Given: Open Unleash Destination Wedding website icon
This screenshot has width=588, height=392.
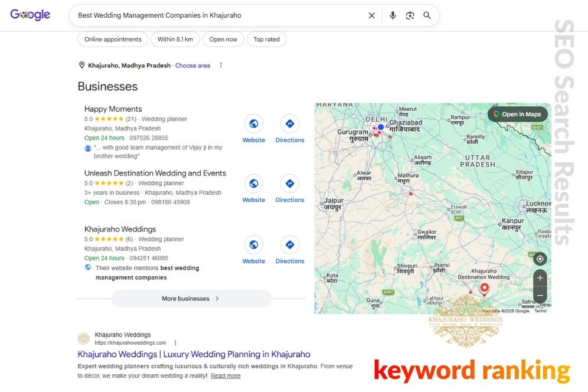Looking at the screenshot, I should tap(253, 184).
